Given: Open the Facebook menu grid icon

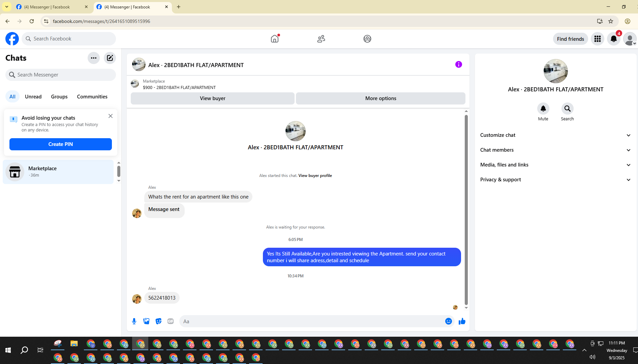Looking at the screenshot, I should pyautogui.click(x=598, y=39).
